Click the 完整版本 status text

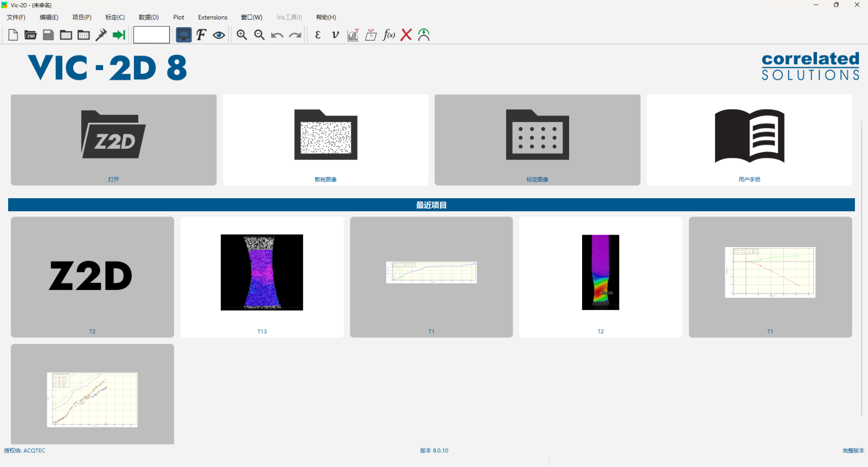(853, 451)
